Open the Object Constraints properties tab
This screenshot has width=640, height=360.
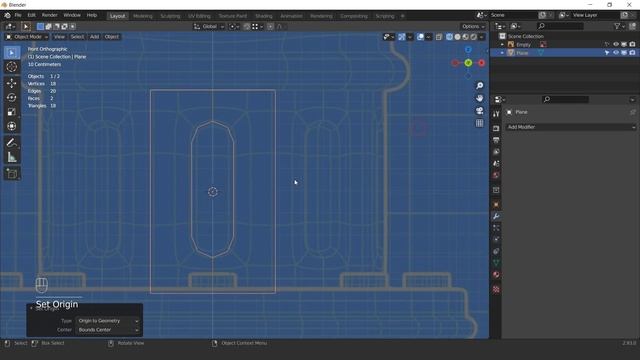[x=496, y=251]
